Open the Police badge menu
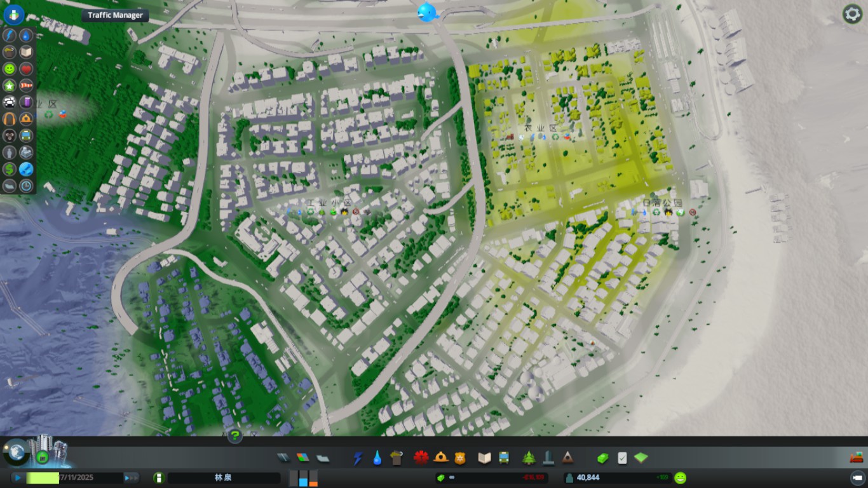 (459, 457)
